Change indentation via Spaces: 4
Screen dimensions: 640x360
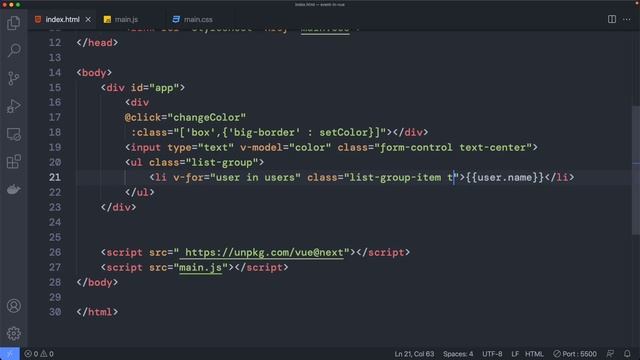click(458, 354)
